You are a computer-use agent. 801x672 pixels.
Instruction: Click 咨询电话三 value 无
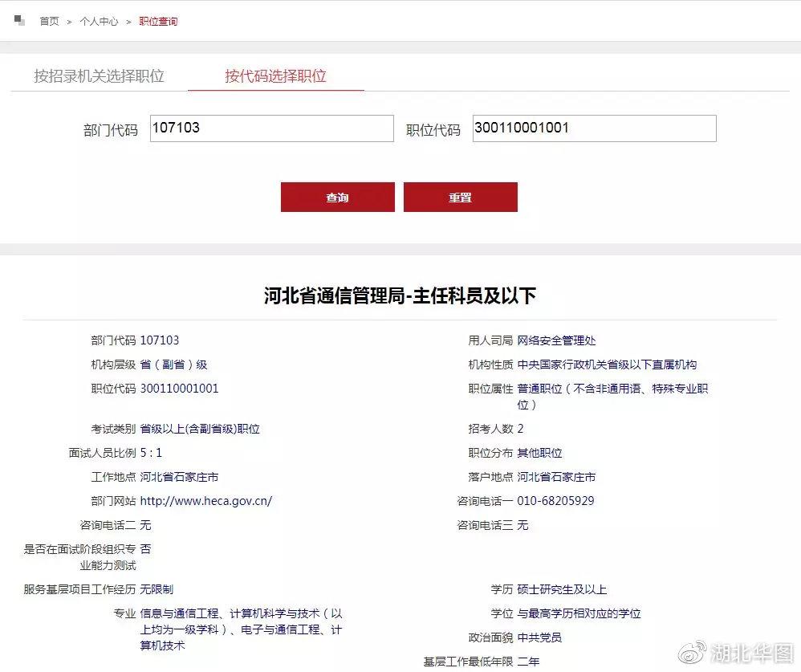click(x=522, y=525)
